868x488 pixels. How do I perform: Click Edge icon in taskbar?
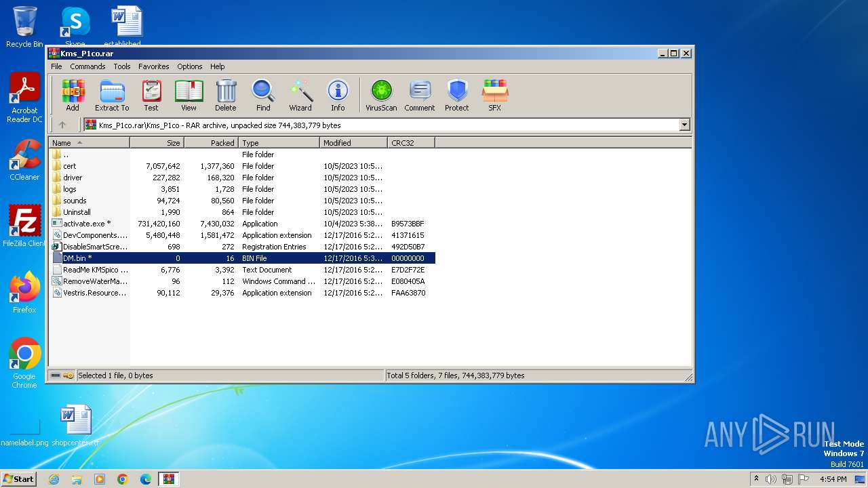pos(146,479)
